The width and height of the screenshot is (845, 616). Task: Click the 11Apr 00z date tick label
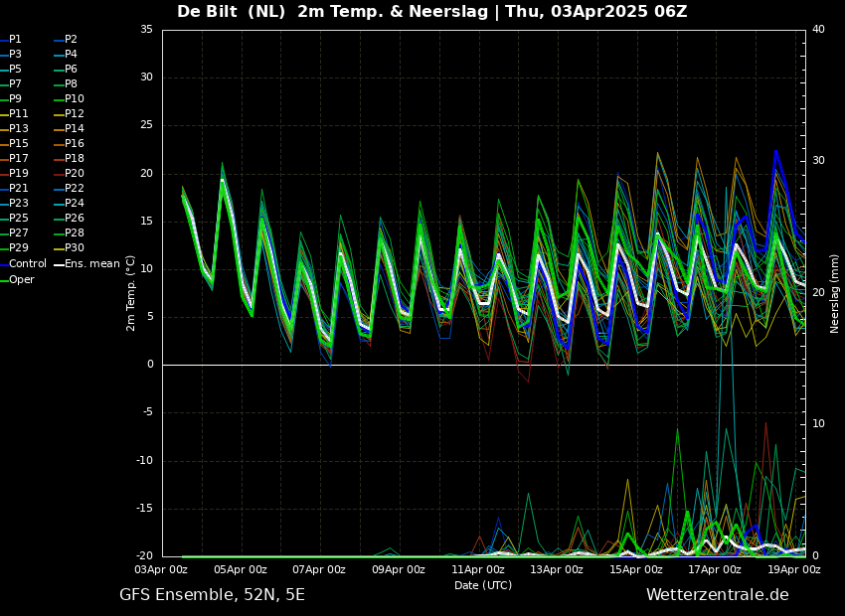click(x=478, y=570)
